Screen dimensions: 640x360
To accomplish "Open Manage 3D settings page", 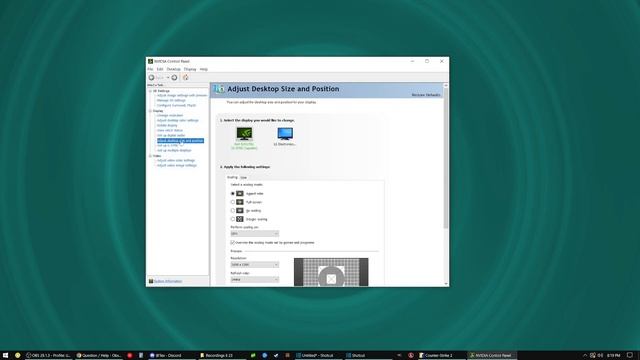I will click(x=171, y=100).
